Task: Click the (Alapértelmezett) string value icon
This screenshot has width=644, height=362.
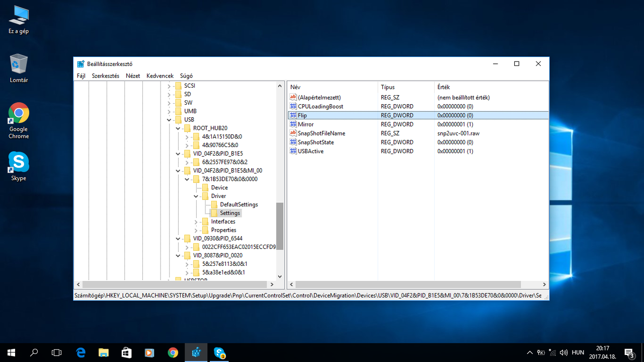Action: [x=293, y=97]
